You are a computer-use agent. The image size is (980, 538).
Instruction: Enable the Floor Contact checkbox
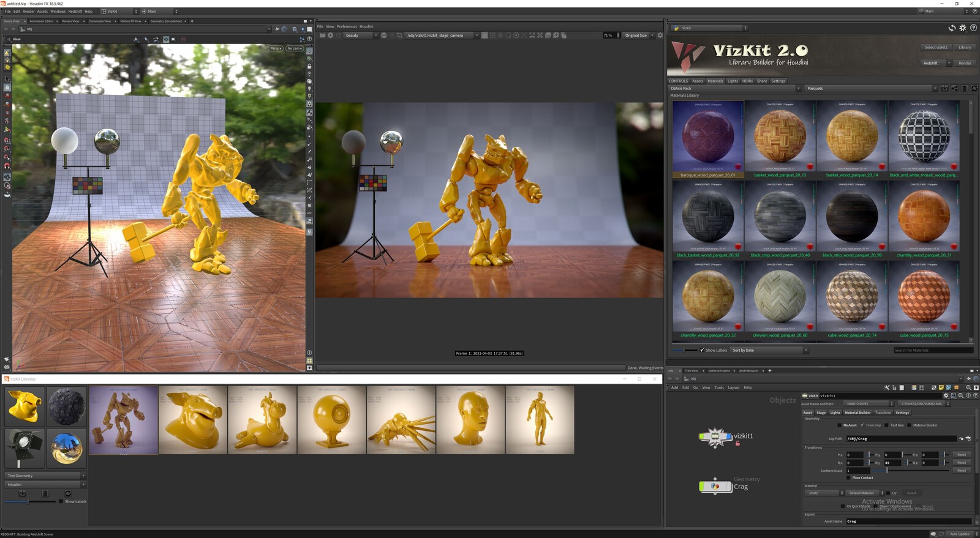coord(848,477)
